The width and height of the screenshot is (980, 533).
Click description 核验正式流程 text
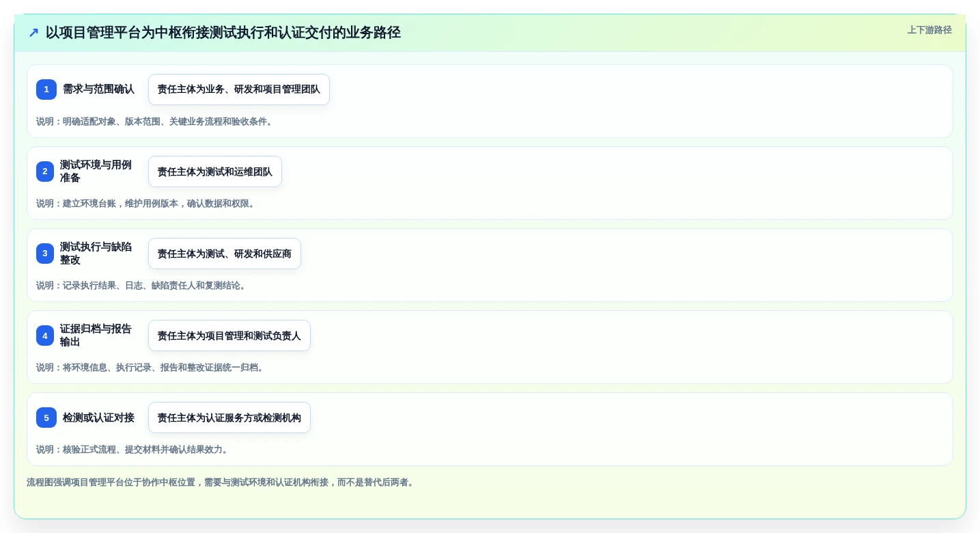pos(133,450)
